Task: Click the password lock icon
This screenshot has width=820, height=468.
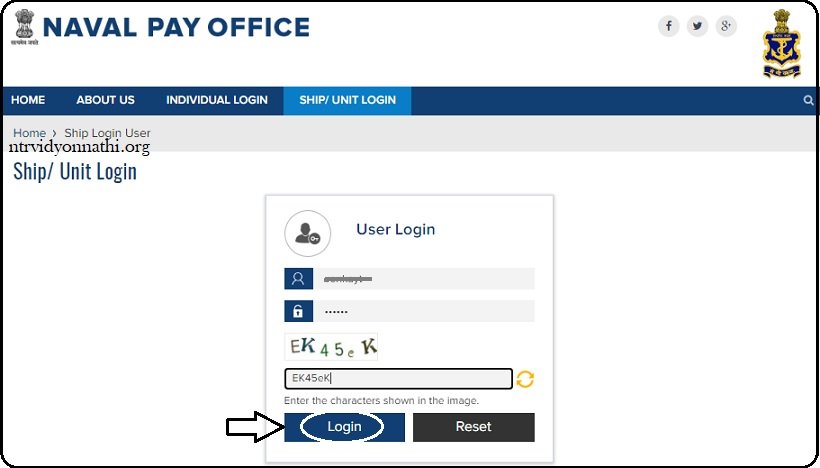Action: [x=298, y=311]
